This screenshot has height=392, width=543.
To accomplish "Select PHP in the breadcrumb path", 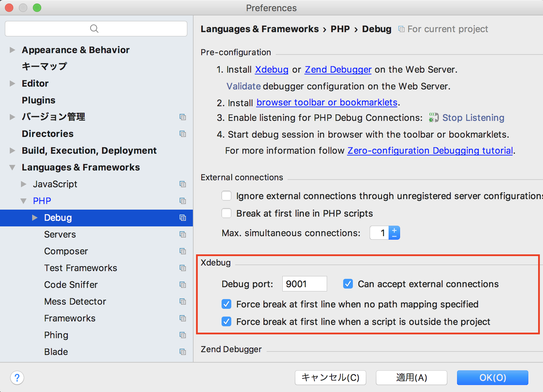I will (340, 29).
